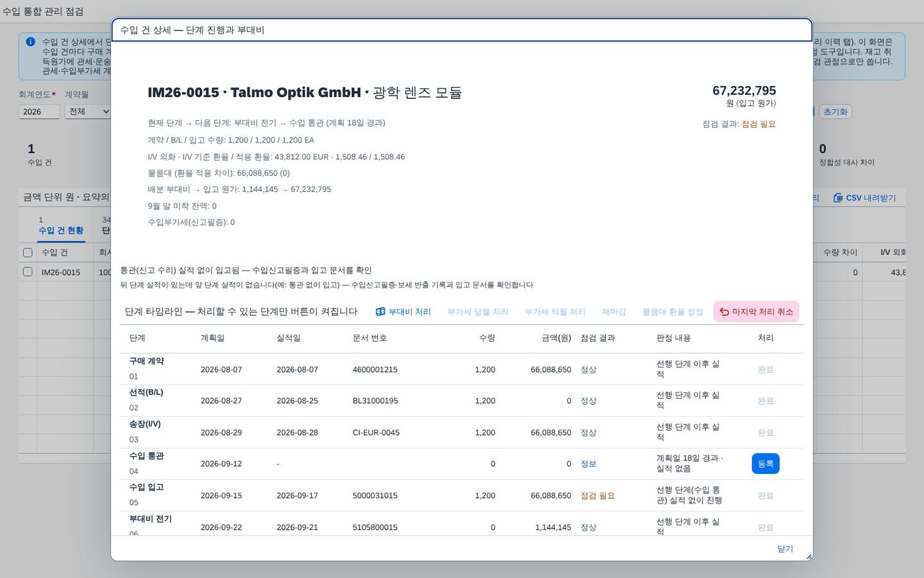Click the disabled 물품대 환율 정정 button
Viewport: 924px width, 578px height.
click(672, 312)
